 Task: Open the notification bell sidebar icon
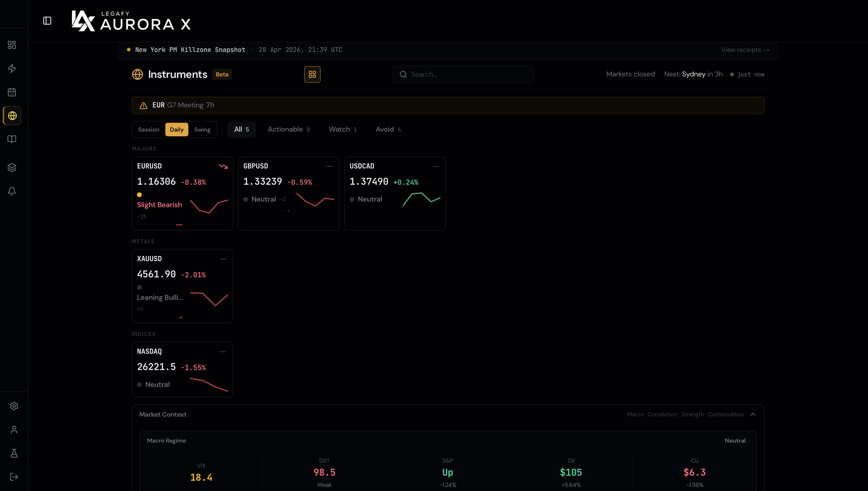[x=12, y=191]
